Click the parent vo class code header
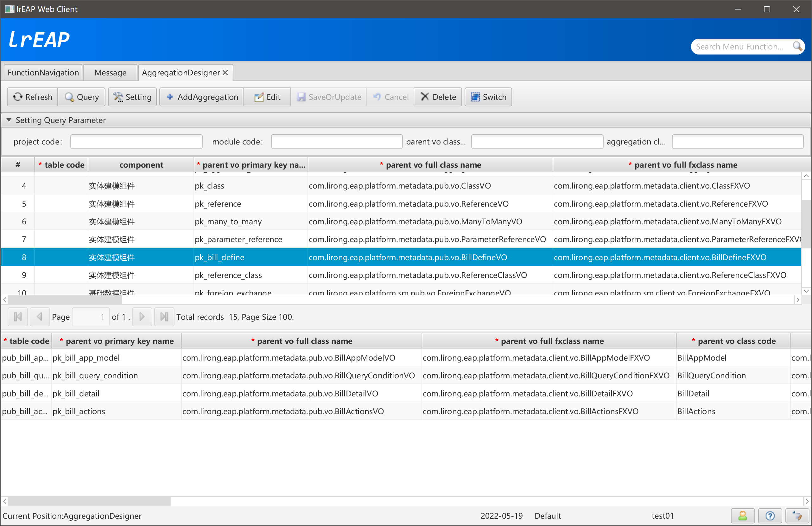This screenshot has height=526, width=812. (733, 341)
